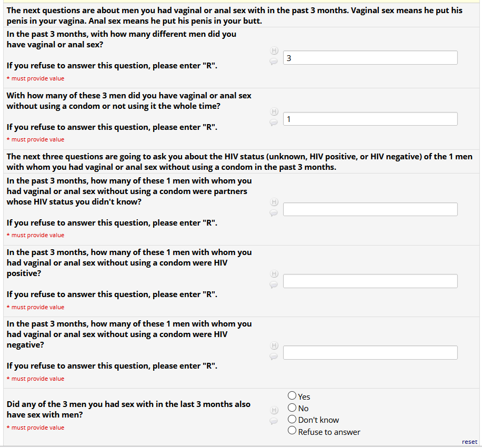Open comment balloon for the HIV positive question
This screenshot has width=482, height=448.
pos(274,284)
